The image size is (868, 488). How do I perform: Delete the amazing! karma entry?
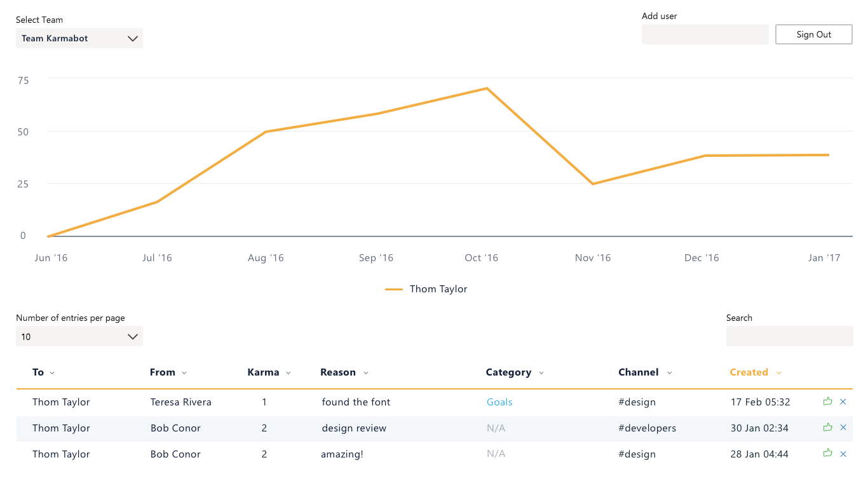coord(843,454)
